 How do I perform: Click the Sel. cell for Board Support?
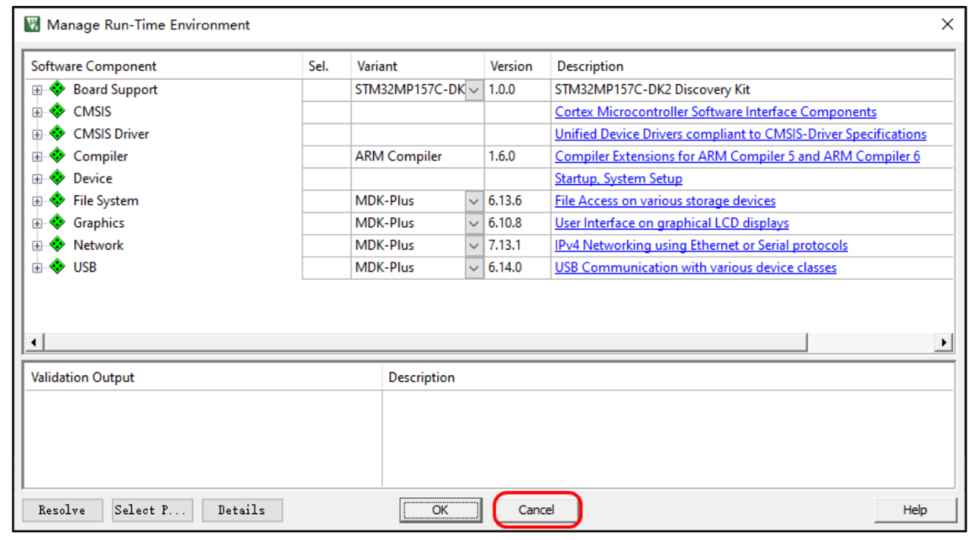pos(326,90)
